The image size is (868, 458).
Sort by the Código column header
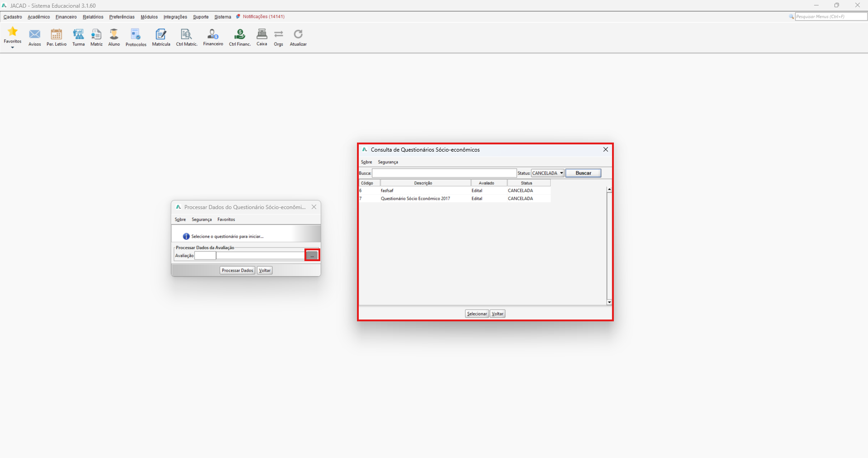tap(370, 183)
